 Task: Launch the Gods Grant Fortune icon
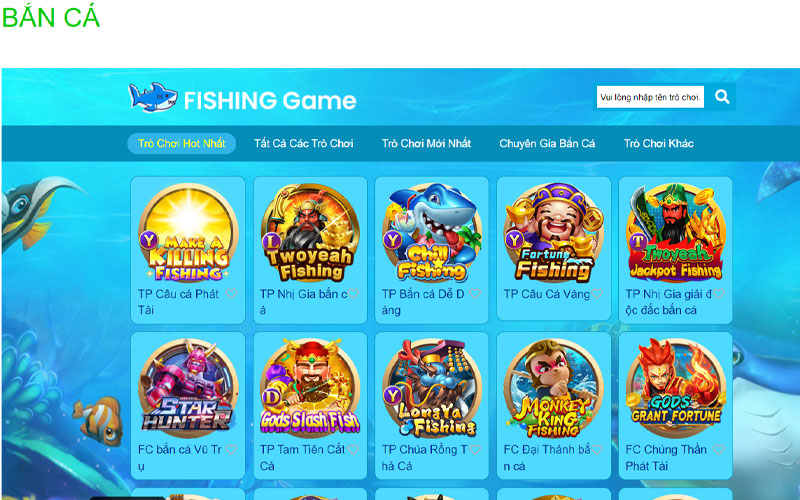click(x=676, y=388)
